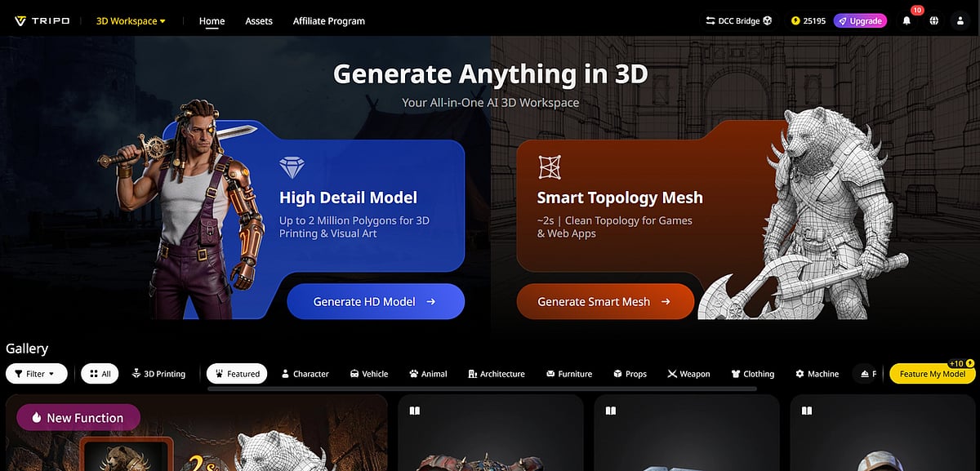Open the gallery Filter dropdown
This screenshot has width=980, height=471.
tap(36, 374)
